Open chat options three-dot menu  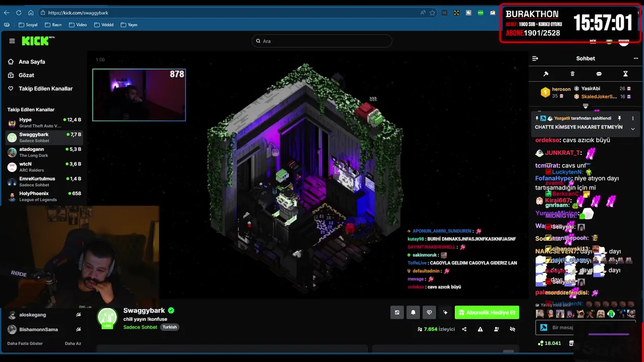click(636, 58)
